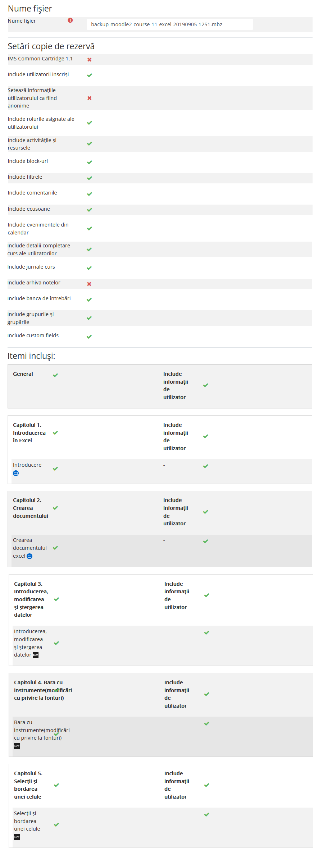Select the Setări copie de rezervă heading
The image size is (323, 868).
(x=51, y=46)
